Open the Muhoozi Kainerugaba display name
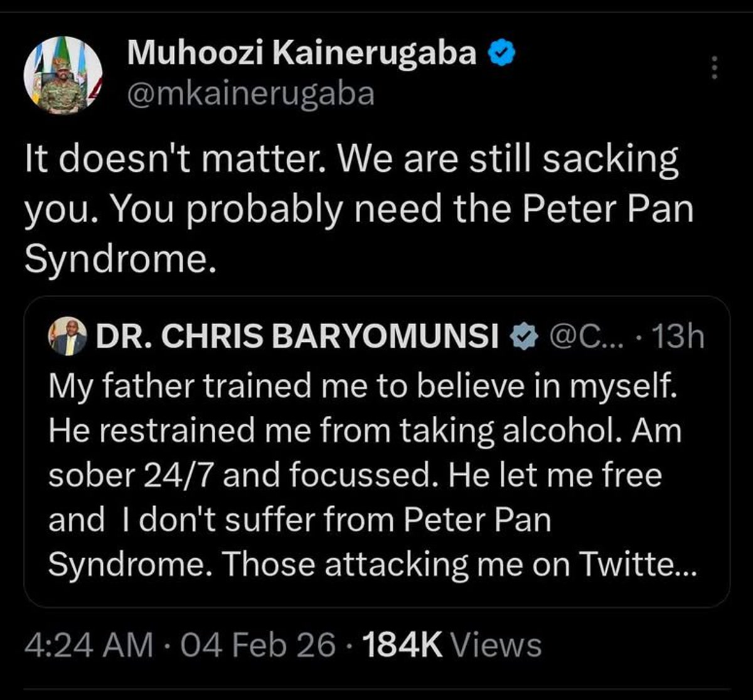 (302, 54)
